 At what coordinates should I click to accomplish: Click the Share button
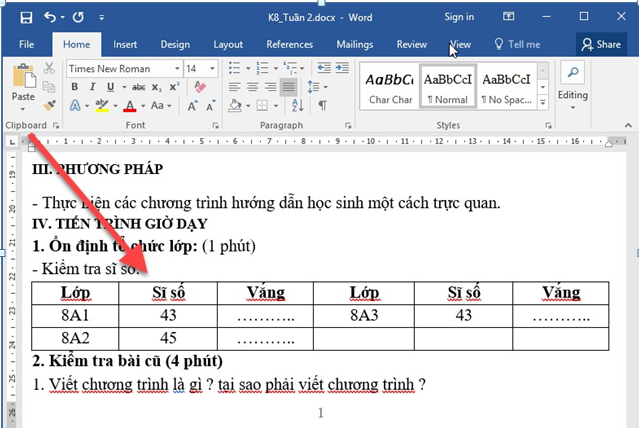(601, 44)
